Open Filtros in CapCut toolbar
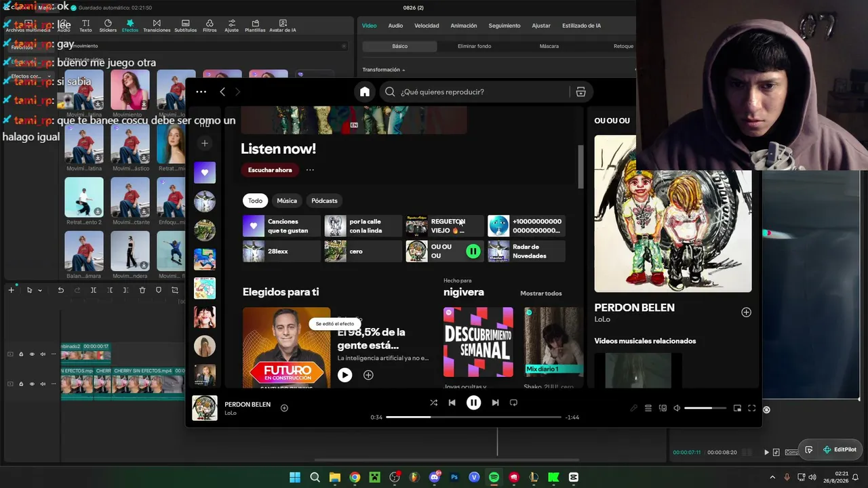This screenshot has height=488, width=868. click(x=210, y=26)
